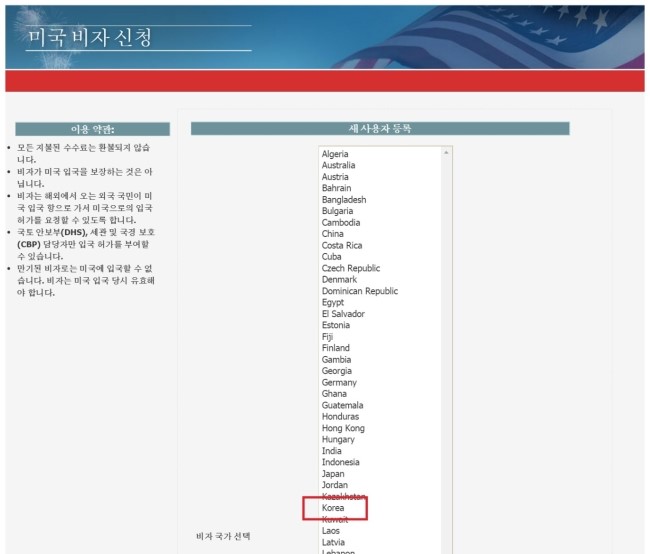Viewport: 650px width, 554px height.
Task: Pick Algeria at the top of the list
Action: tap(335, 154)
